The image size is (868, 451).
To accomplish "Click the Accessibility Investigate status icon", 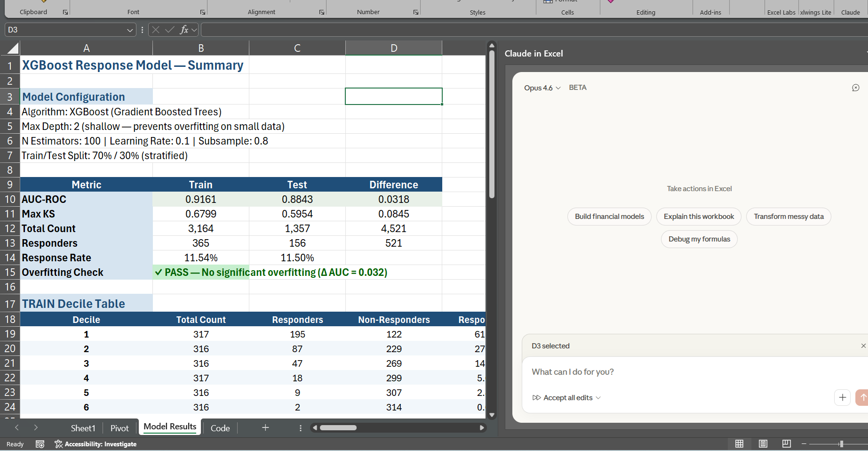I will pyautogui.click(x=59, y=444).
